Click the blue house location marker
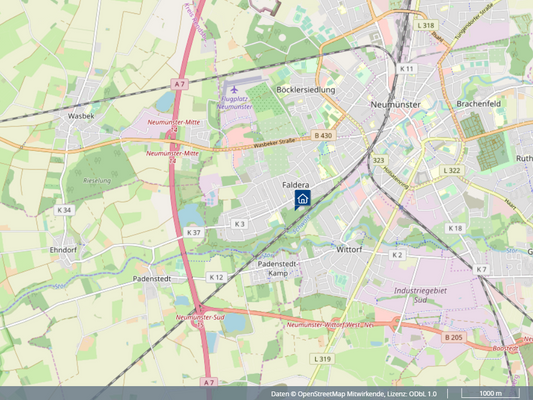Image resolution: width=533 pixels, height=400 pixels. (x=303, y=199)
